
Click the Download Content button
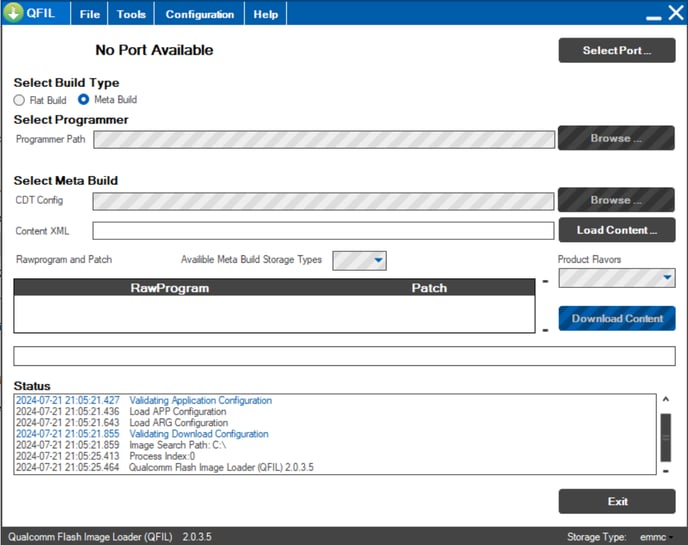616,319
